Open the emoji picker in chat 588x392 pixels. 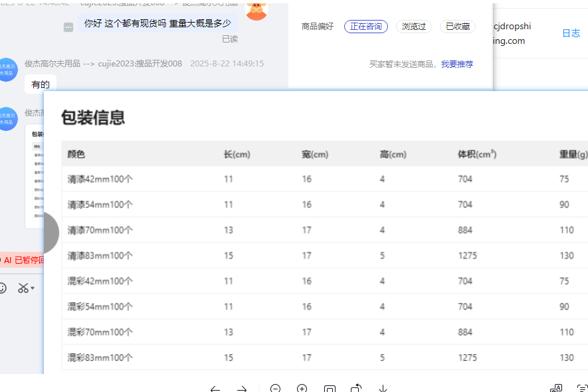tap(3, 288)
